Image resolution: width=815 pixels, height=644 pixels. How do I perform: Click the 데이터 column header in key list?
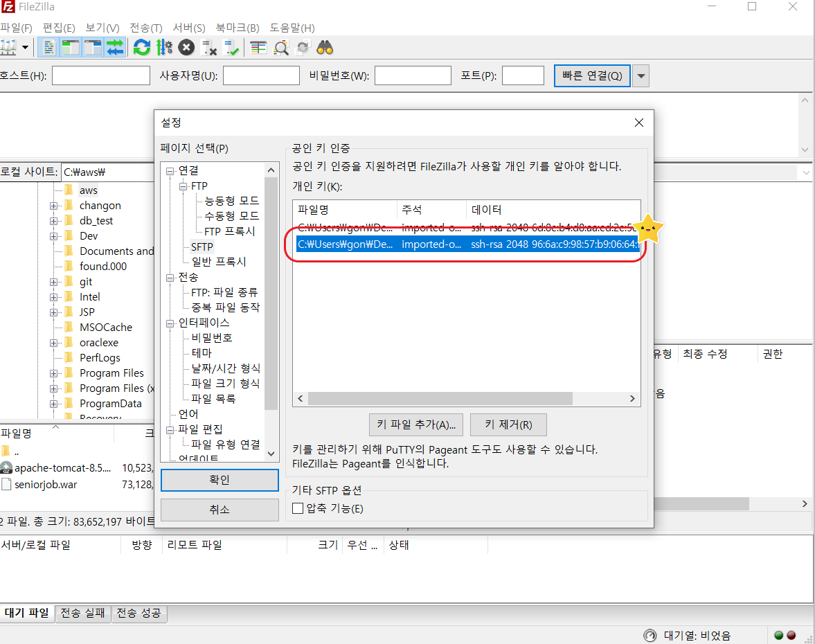pos(553,209)
